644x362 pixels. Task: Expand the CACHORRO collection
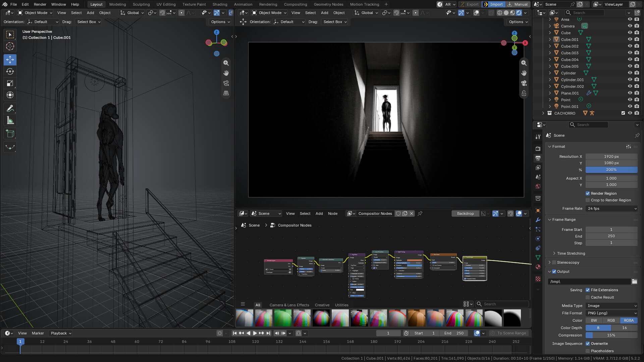click(543, 113)
